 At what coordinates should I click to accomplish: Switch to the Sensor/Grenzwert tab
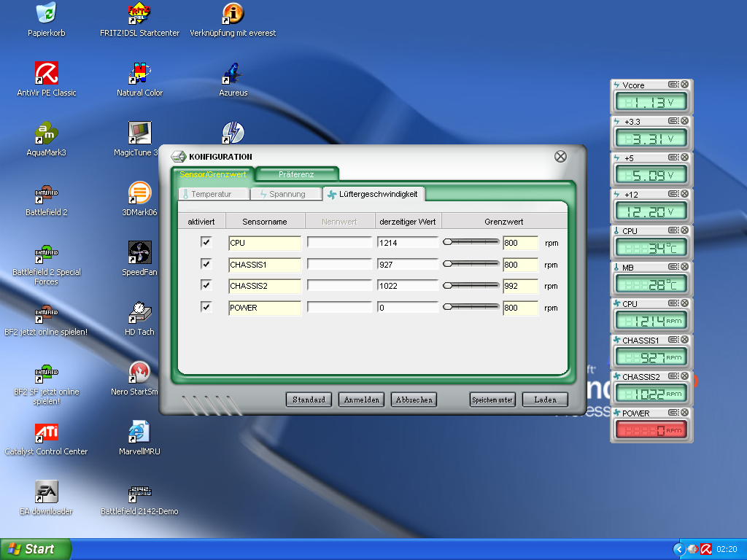(213, 174)
